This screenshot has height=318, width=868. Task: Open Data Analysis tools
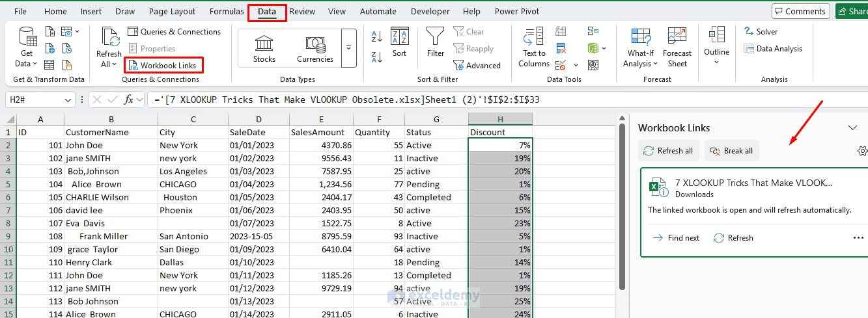coord(772,48)
